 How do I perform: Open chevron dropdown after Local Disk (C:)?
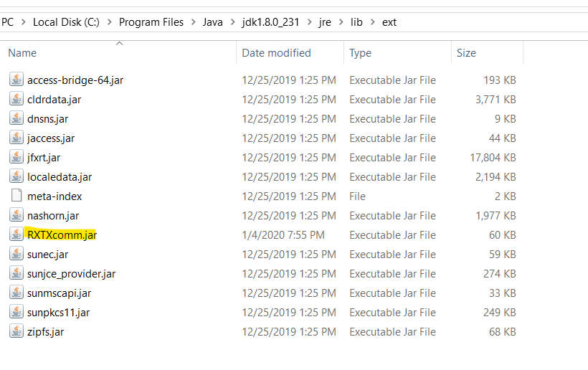(x=110, y=22)
